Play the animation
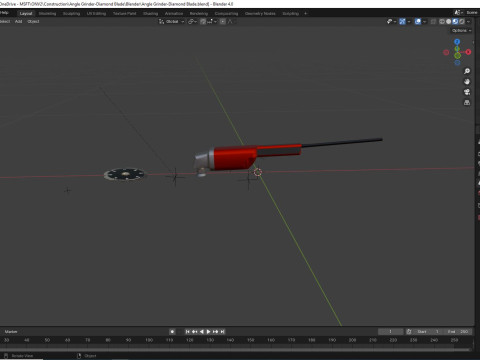The width and height of the screenshot is (480, 360). [209, 332]
